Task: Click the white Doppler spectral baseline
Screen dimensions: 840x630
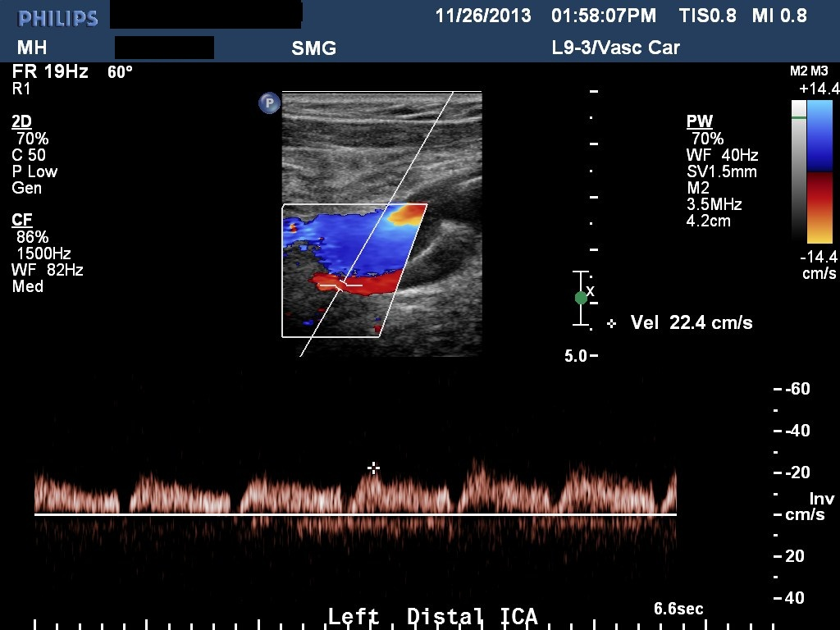Action: [x=355, y=514]
